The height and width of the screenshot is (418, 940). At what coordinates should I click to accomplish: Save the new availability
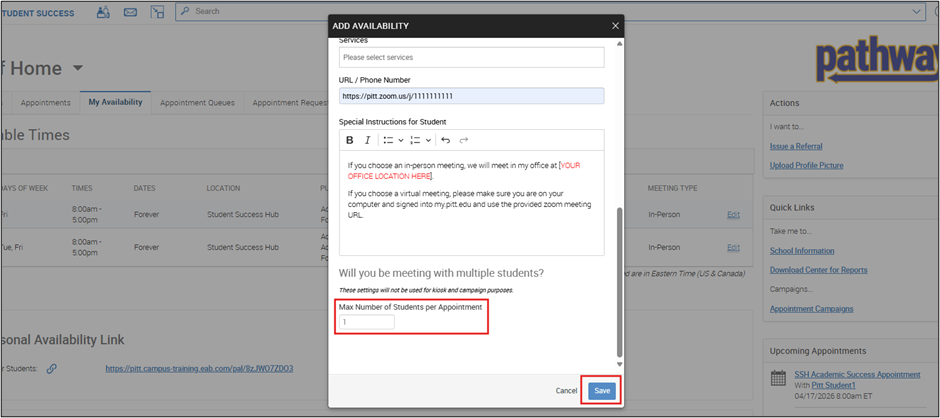coord(602,390)
